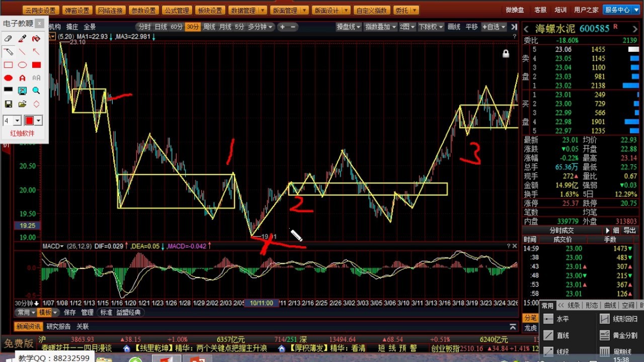Select the filled red rectangle tool

36,65
